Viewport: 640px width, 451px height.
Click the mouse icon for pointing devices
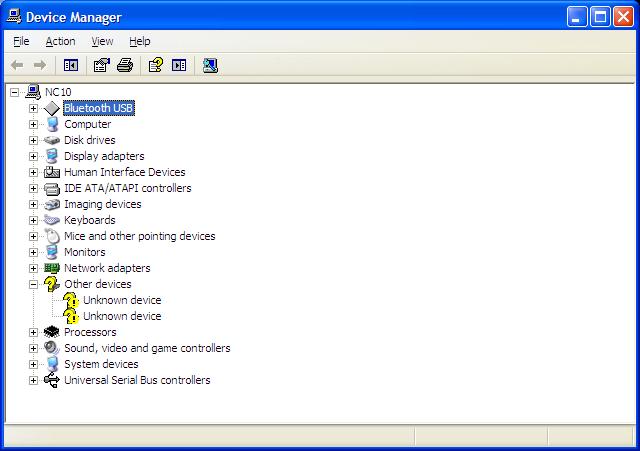pyautogui.click(x=52, y=236)
